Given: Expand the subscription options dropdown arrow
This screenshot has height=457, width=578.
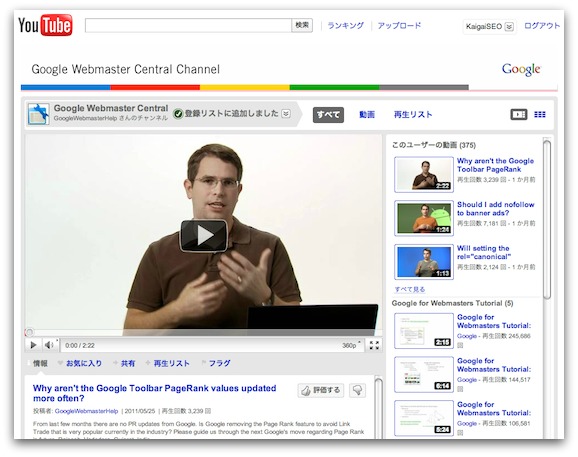Looking at the screenshot, I should tap(286, 114).
